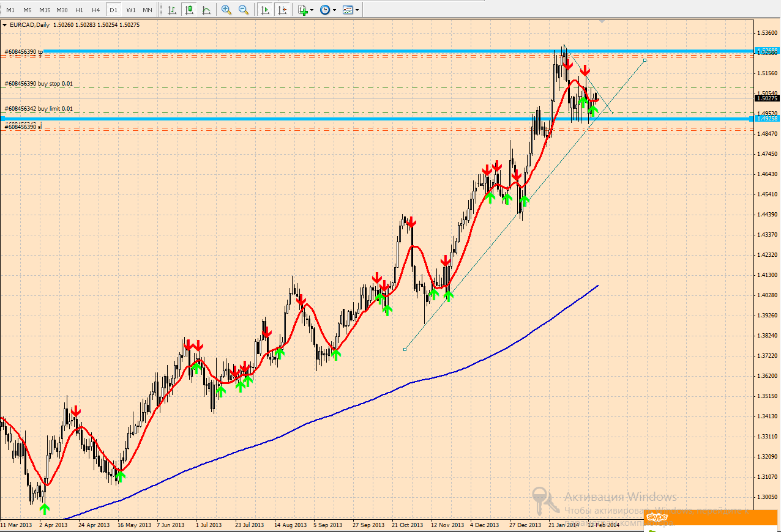Image resolution: width=781 pixels, height=532 pixels.
Task: Switch chart to M30 timeframe
Action: pyautogui.click(x=62, y=10)
